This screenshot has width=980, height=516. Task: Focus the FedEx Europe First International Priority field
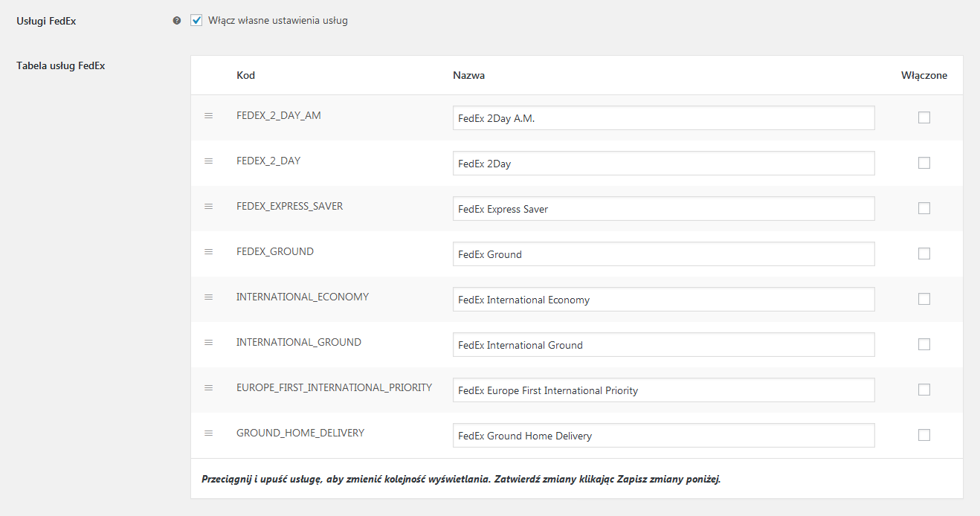click(663, 390)
